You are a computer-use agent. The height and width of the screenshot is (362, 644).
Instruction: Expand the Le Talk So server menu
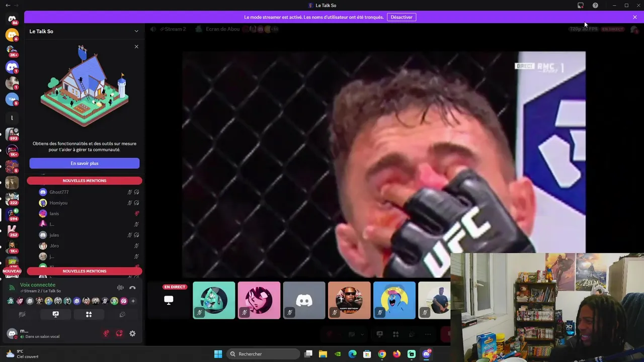click(x=136, y=31)
